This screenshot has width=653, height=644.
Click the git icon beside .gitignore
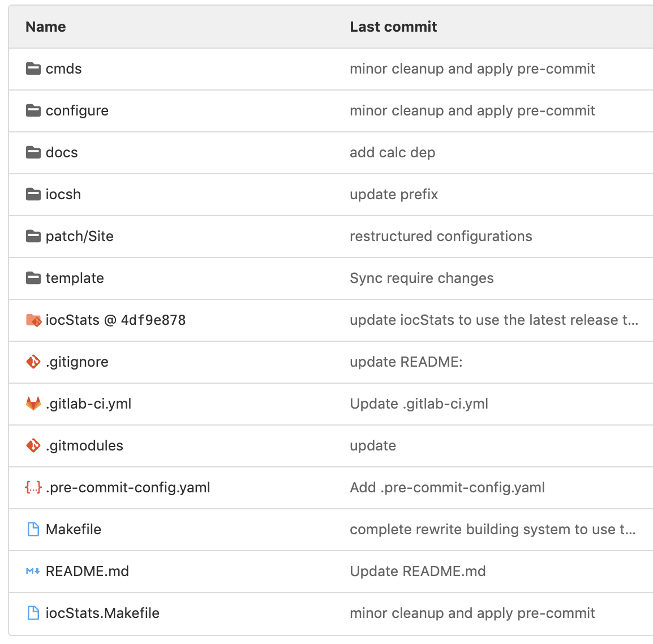33,362
